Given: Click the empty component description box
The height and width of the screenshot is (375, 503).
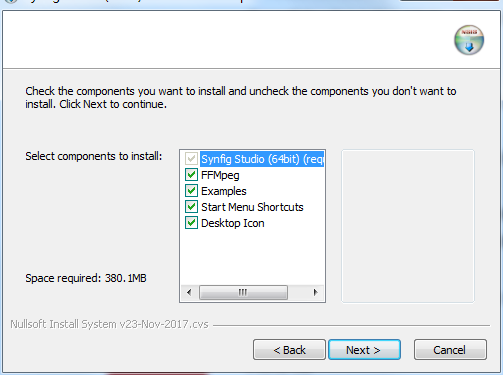Looking at the screenshot, I should (408, 226).
